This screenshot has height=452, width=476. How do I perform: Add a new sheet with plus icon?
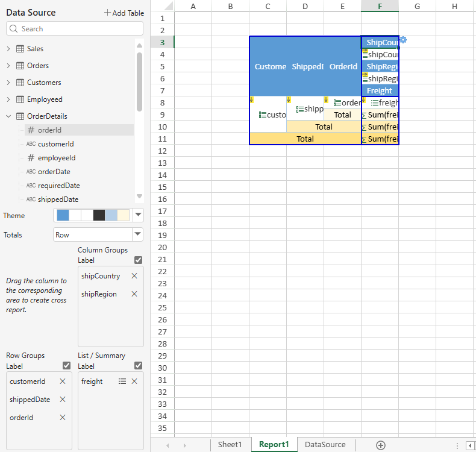point(380,445)
